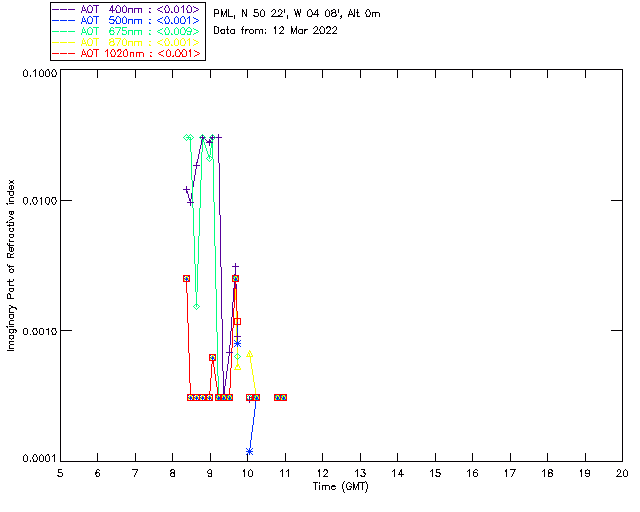
Task: Click the yellow triangle marker at time 10
Action: point(250,354)
